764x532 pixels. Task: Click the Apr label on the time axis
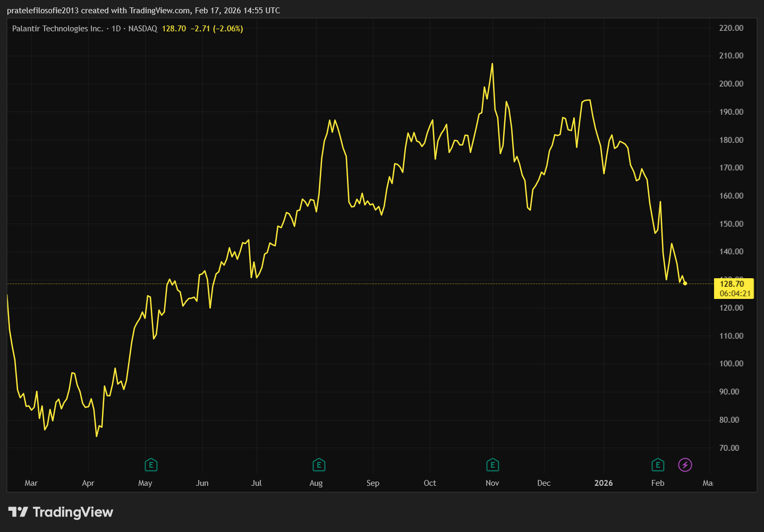88,483
